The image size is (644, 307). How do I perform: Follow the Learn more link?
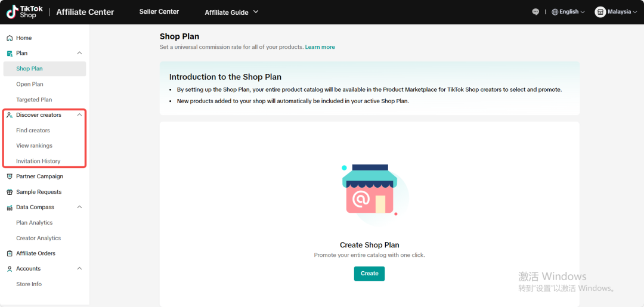320,47
